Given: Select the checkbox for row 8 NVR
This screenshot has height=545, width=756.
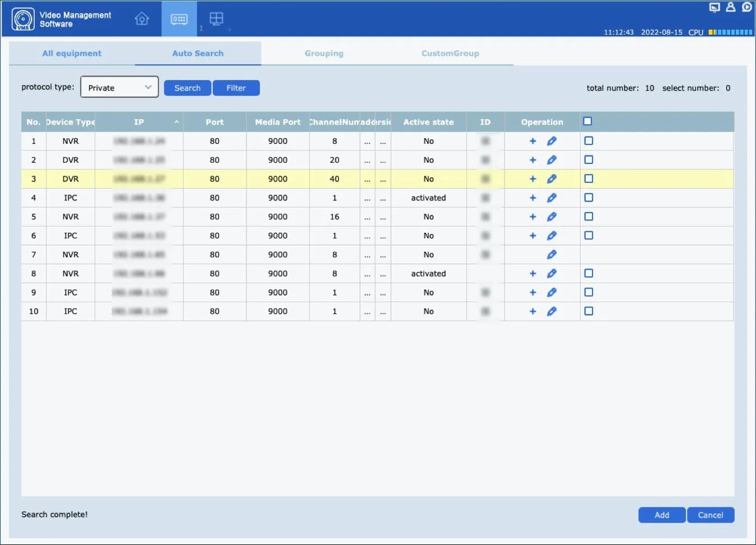Looking at the screenshot, I should click(x=589, y=274).
